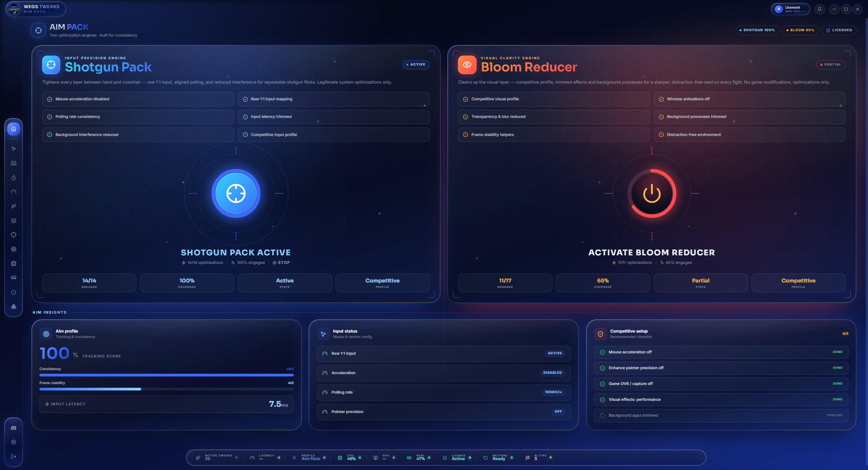
Task: Toggle the Background apps trimmed checklist item
Action: [x=721, y=415]
